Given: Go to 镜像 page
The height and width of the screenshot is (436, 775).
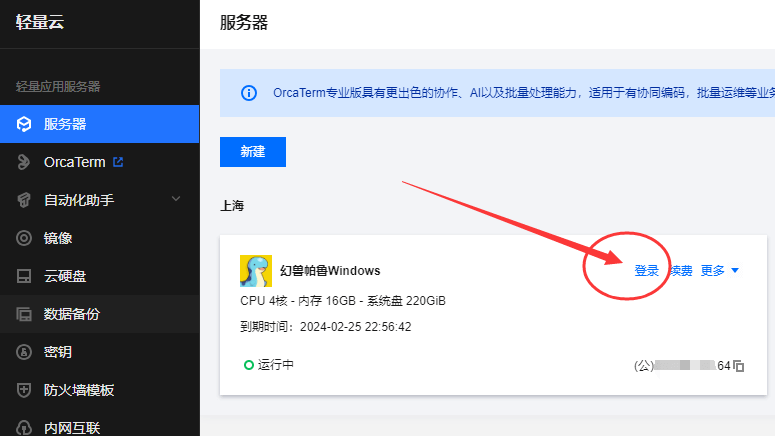Looking at the screenshot, I should 99,238.
